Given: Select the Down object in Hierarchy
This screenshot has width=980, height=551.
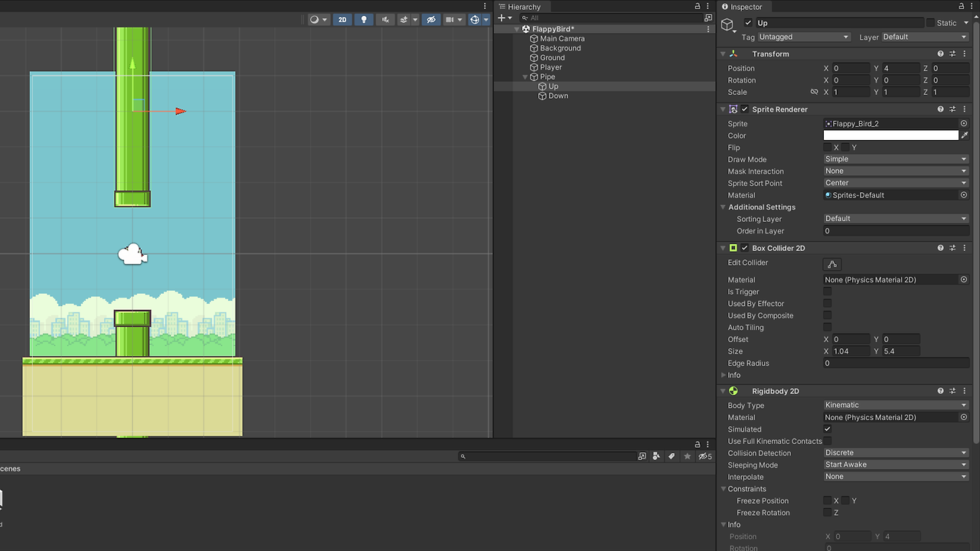Looking at the screenshot, I should (558, 96).
